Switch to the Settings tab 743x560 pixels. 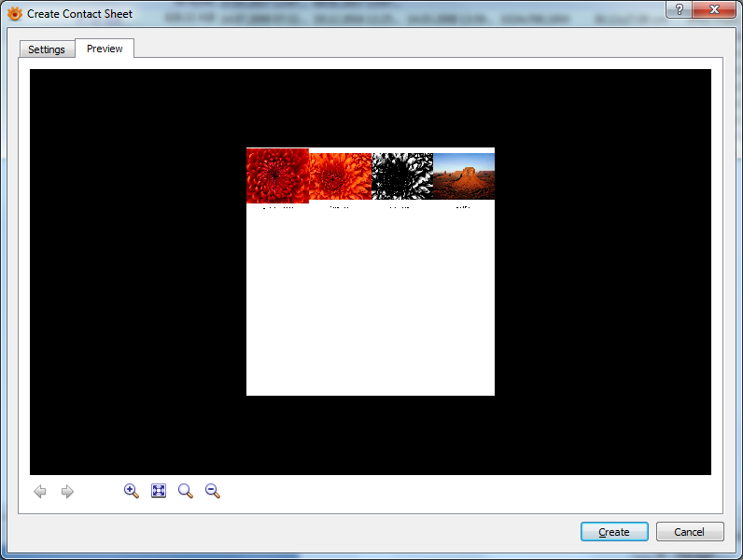click(x=47, y=49)
